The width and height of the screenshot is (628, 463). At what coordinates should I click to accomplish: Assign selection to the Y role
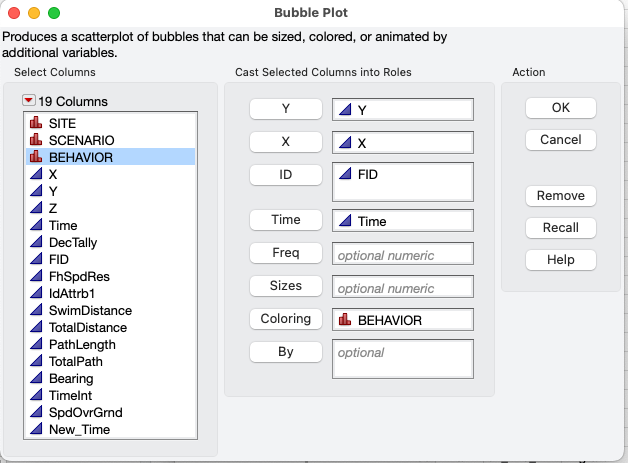click(286, 109)
